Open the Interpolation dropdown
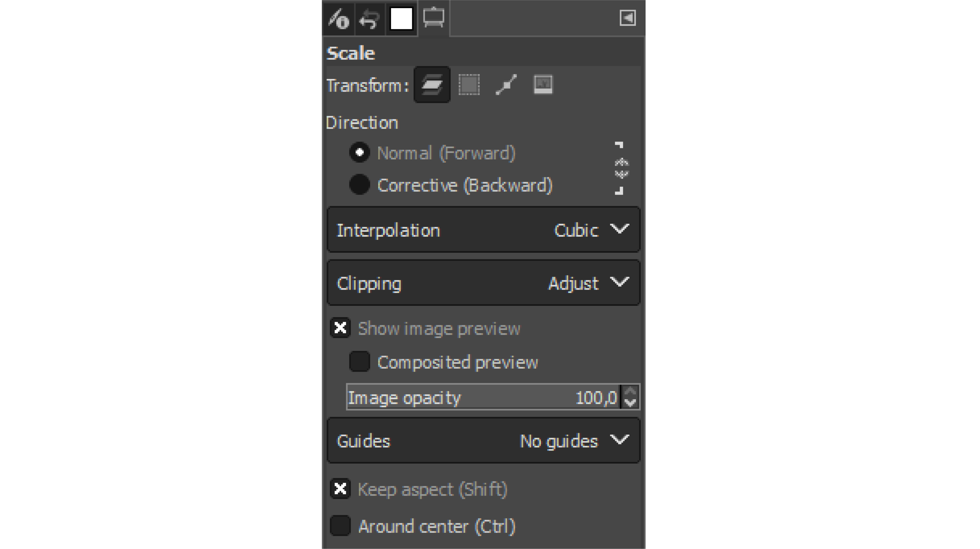This screenshot has height=549, width=980. pyautogui.click(x=484, y=230)
